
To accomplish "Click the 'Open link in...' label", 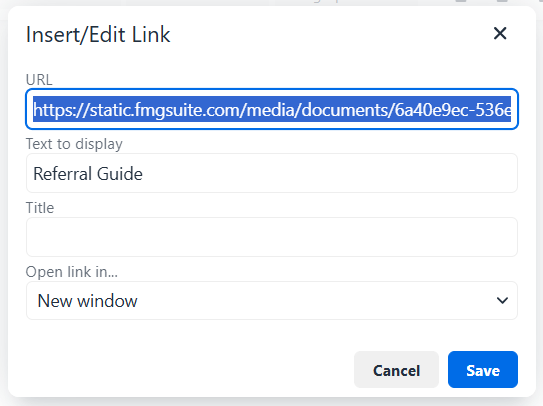I will click(72, 272).
